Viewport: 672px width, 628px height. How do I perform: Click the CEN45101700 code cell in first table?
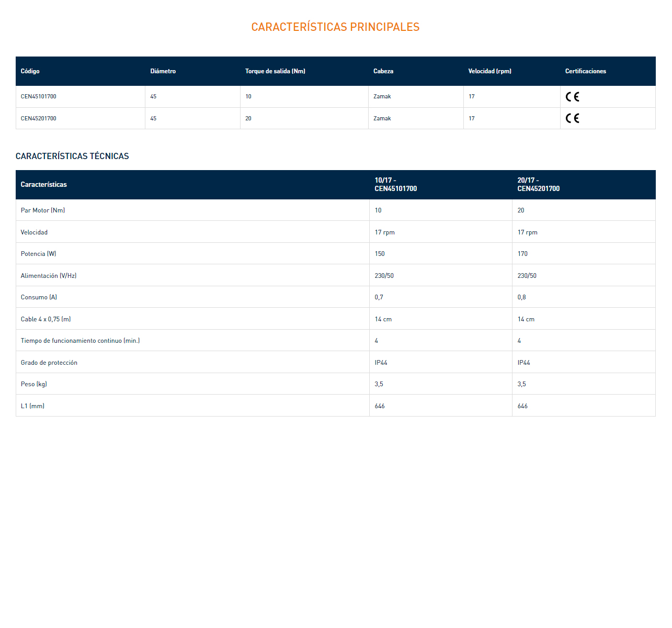point(39,97)
